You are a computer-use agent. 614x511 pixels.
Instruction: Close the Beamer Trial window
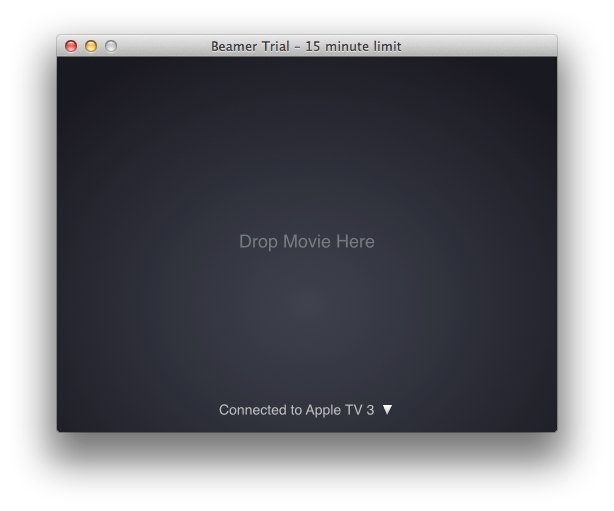(x=71, y=46)
